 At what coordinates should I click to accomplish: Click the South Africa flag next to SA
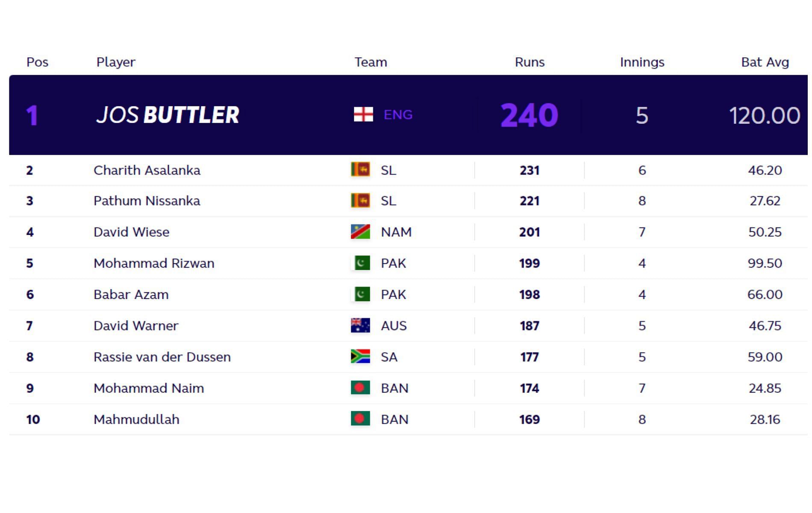360,356
